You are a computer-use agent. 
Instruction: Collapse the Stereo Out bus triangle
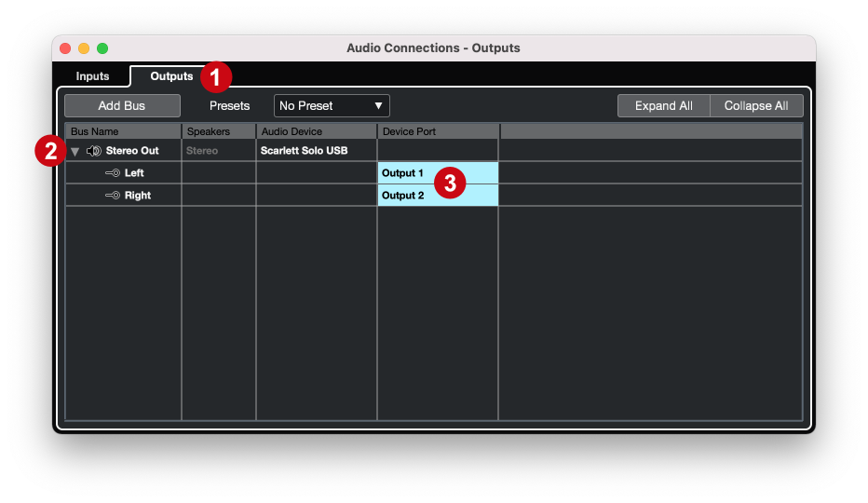[x=75, y=151]
